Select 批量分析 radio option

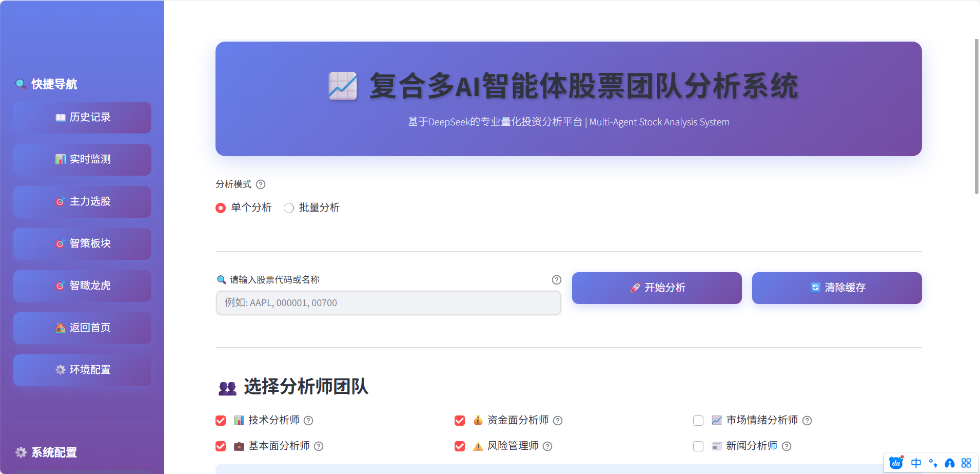(289, 208)
